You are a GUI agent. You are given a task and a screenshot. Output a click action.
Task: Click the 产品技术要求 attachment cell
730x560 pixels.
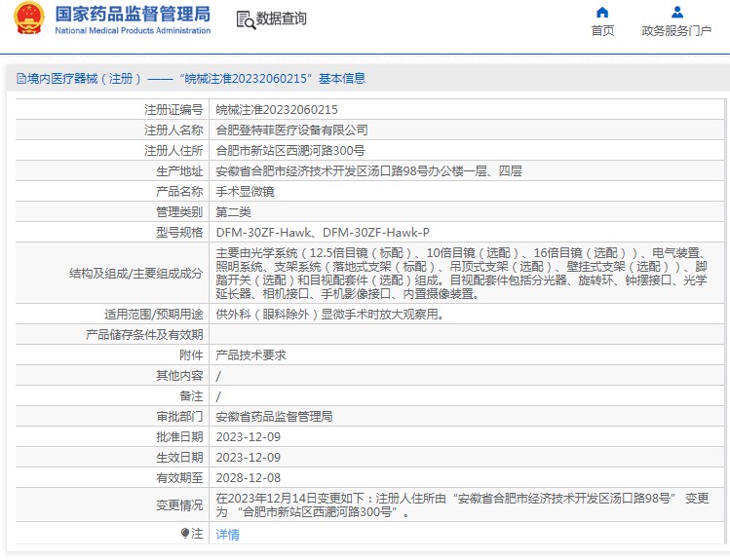pos(250,355)
